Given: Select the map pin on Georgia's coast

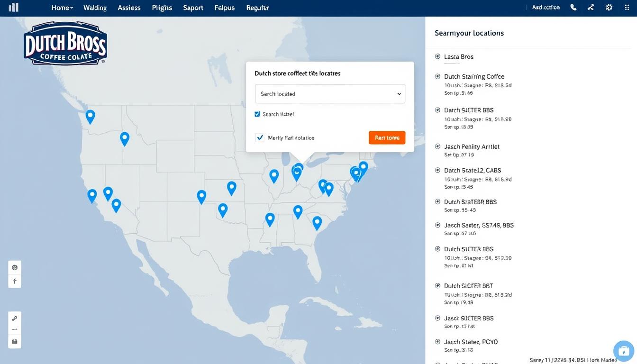Looking at the screenshot, I should coord(317,223).
